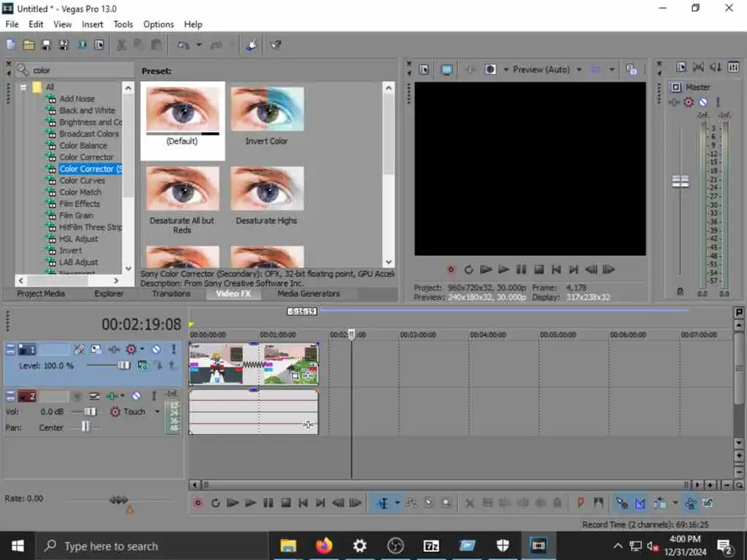Click the New project toolbar icon
747x560 pixels.
11,44
